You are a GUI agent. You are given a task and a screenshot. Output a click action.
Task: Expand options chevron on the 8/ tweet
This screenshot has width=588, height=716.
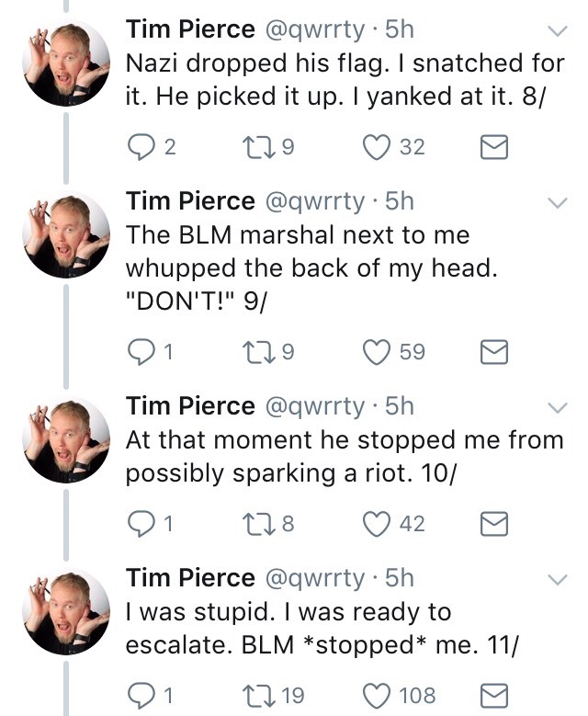tap(557, 32)
